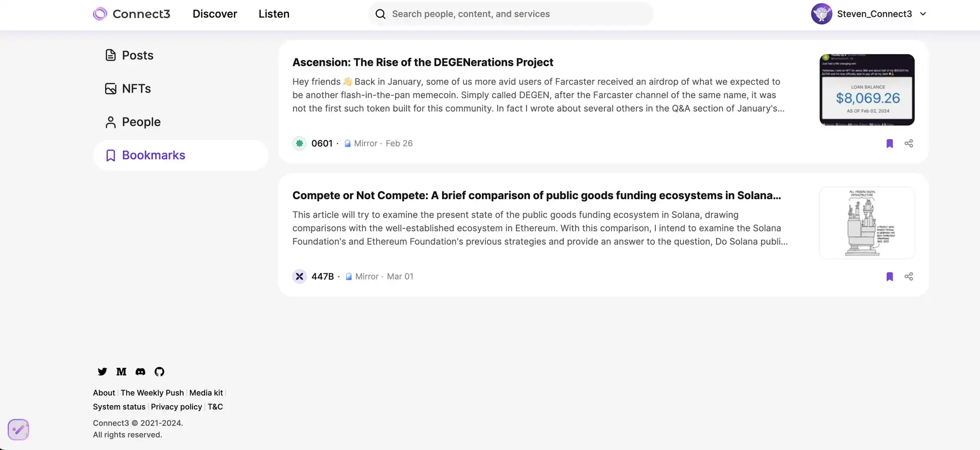Expand the Steven_Connect3 account dropdown

click(x=923, y=14)
